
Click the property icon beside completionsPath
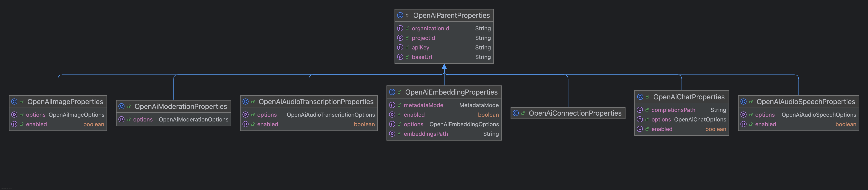point(640,110)
